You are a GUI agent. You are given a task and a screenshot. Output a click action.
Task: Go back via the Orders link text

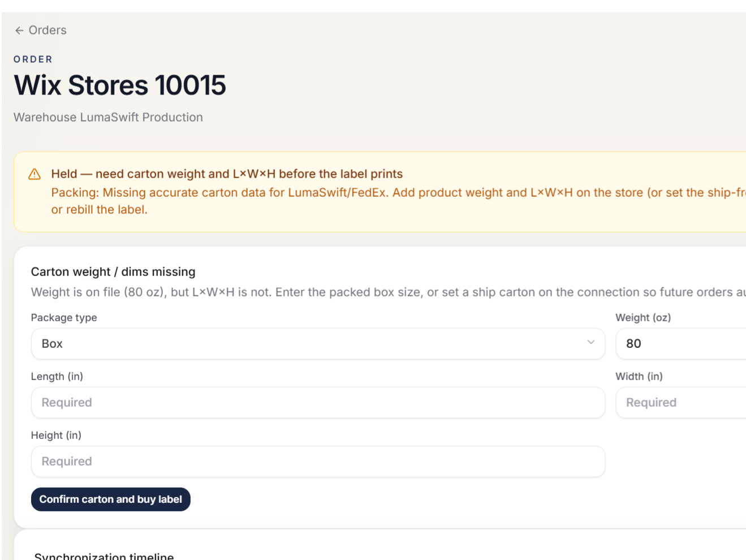[x=48, y=30]
